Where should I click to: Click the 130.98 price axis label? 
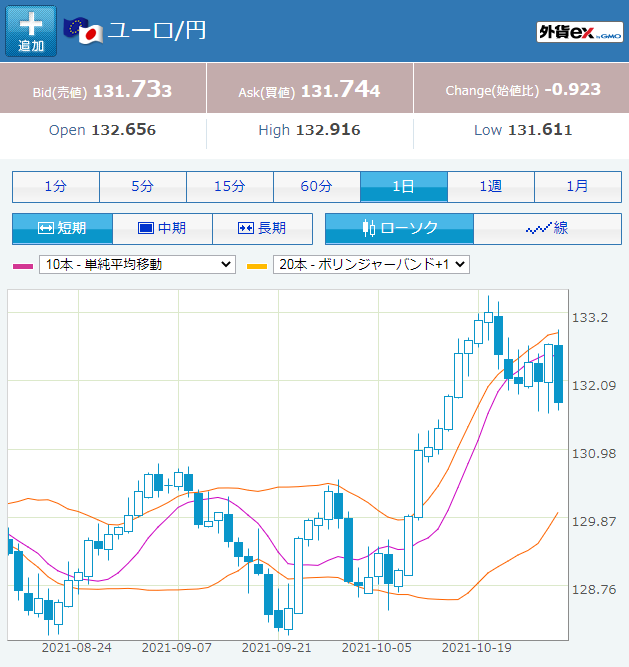(594, 453)
